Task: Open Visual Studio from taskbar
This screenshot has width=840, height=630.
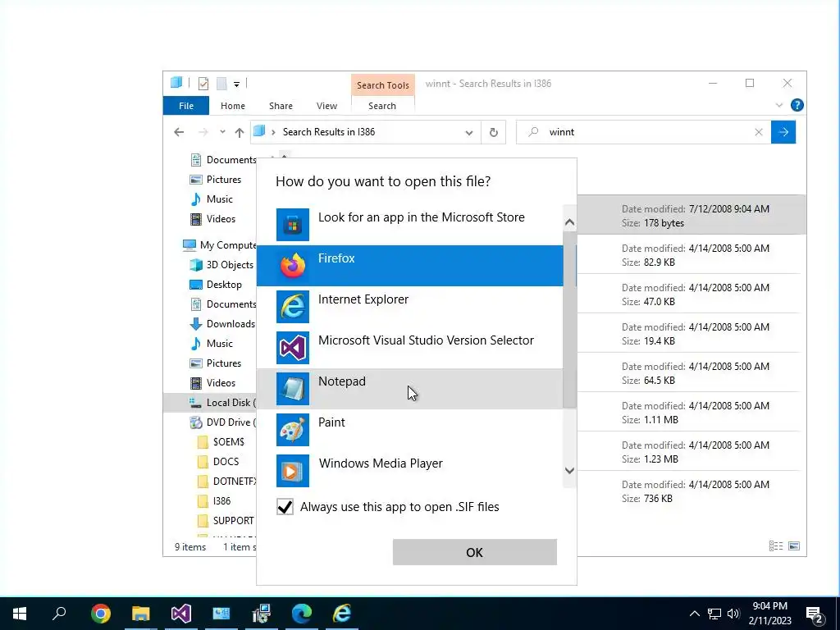Action: (x=181, y=614)
